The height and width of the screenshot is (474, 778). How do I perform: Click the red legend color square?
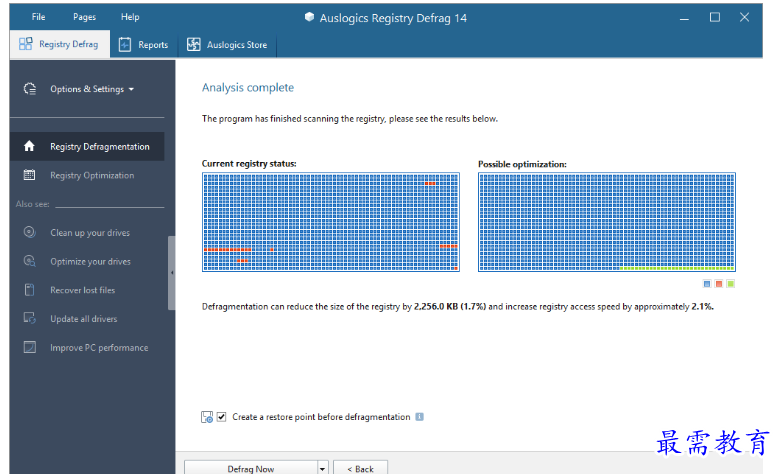[x=719, y=284]
